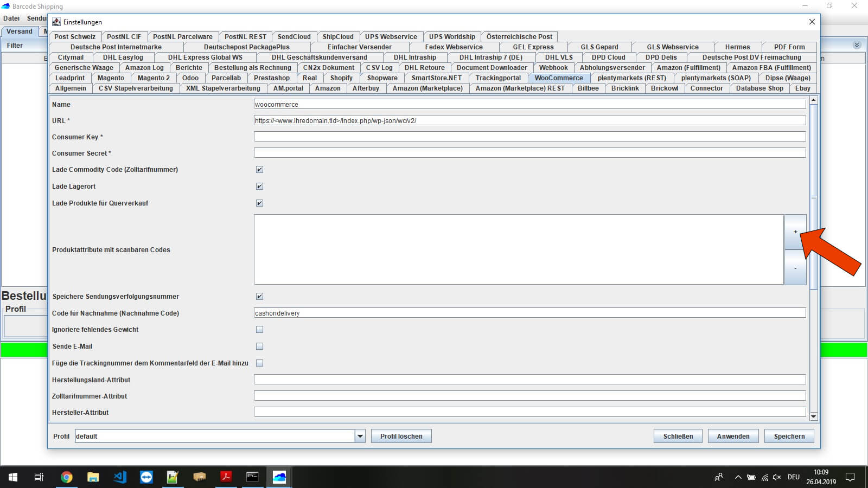Image resolution: width=868 pixels, height=488 pixels.
Task: Click the volume muted tray icon
Action: [777, 477]
